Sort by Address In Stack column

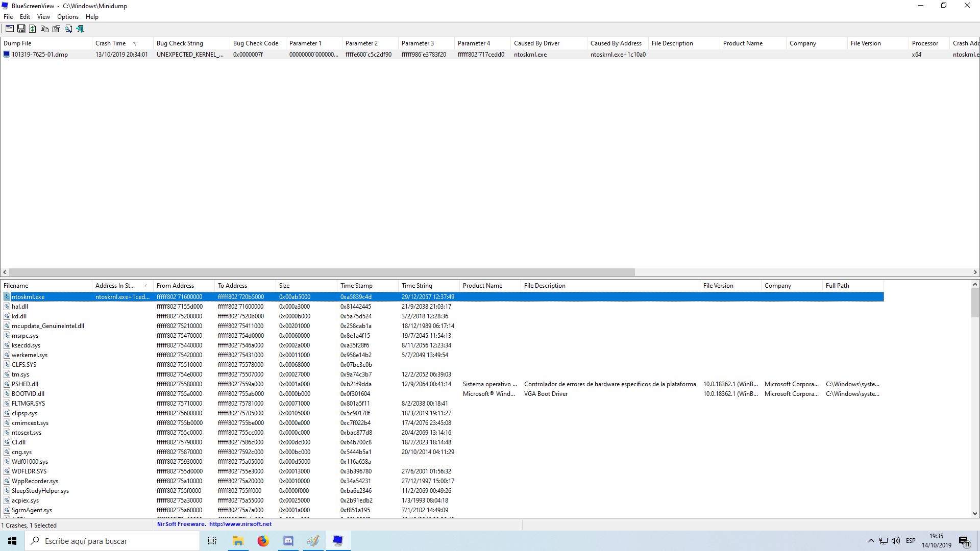click(x=122, y=286)
